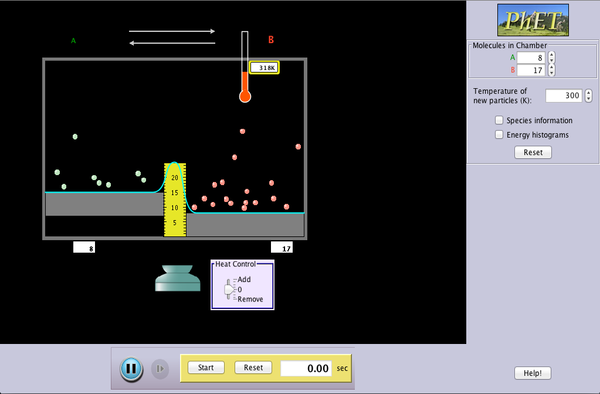Click the red molecule near the right wall
Screen dimensions: 600x394
298,147
